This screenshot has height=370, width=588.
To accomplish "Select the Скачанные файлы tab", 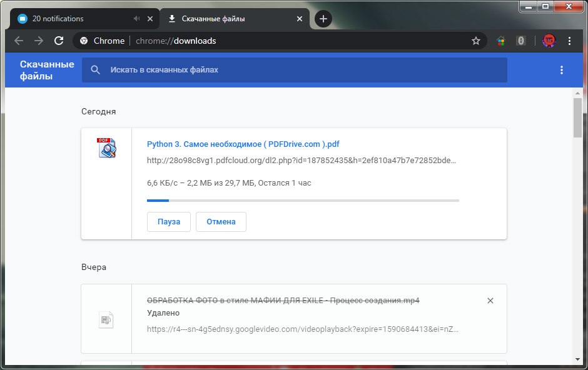I will click(x=235, y=19).
